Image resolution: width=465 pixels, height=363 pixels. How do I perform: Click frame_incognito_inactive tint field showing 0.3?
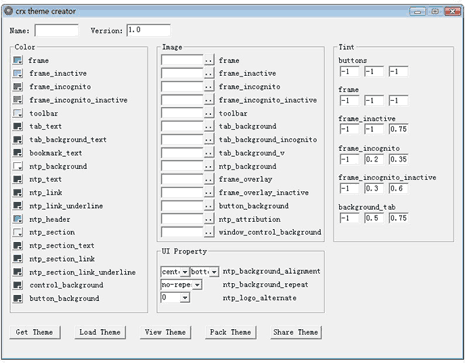(374, 188)
